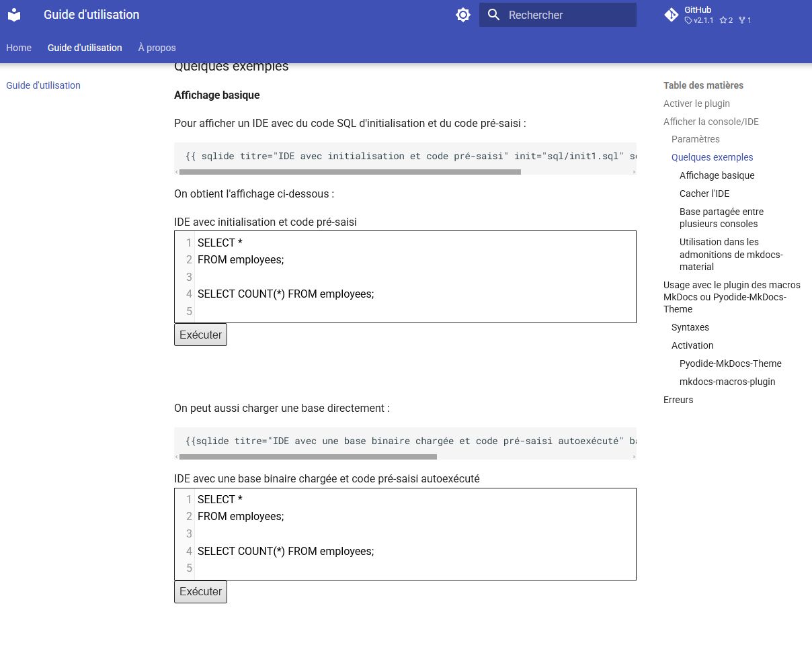Click the version tag icon showing v2.1.1
Image resolution: width=812 pixels, height=645 pixels.
(x=689, y=20)
